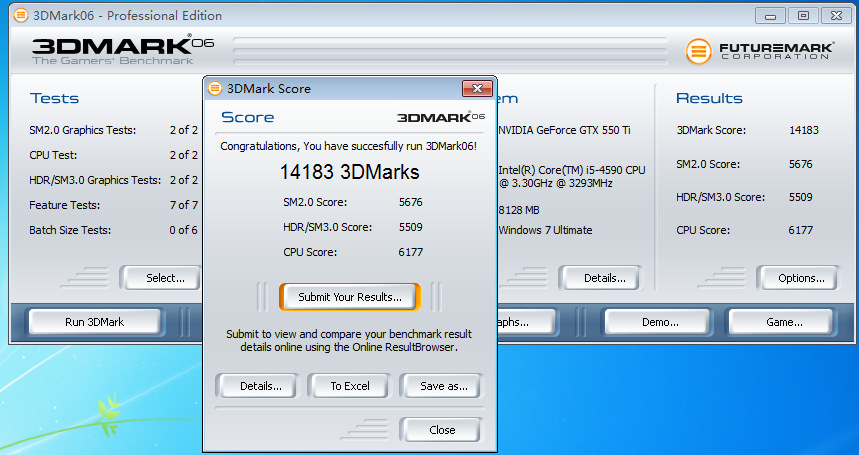Screen dimensions: 859x455
Task: Click 'HDR/SM3.0 Graphics Tests:' label
Action: click(x=95, y=180)
